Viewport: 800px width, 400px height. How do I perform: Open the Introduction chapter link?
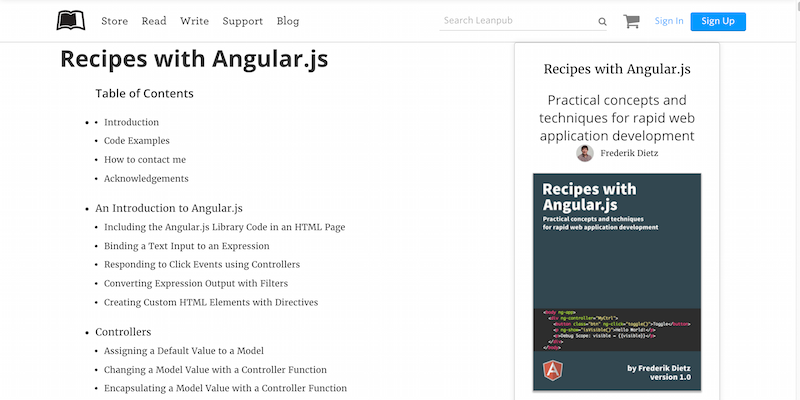[x=131, y=122]
